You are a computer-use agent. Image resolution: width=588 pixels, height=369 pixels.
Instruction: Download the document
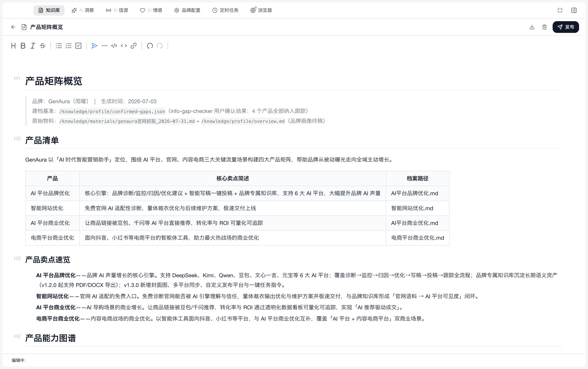(x=532, y=27)
